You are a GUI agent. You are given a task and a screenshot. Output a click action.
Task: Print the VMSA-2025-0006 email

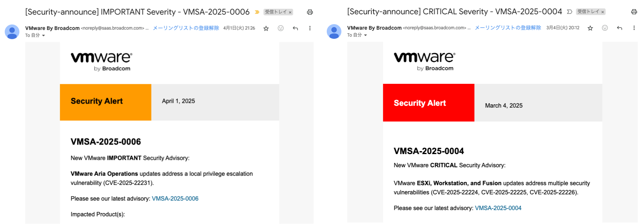click(x=310, y=12)
